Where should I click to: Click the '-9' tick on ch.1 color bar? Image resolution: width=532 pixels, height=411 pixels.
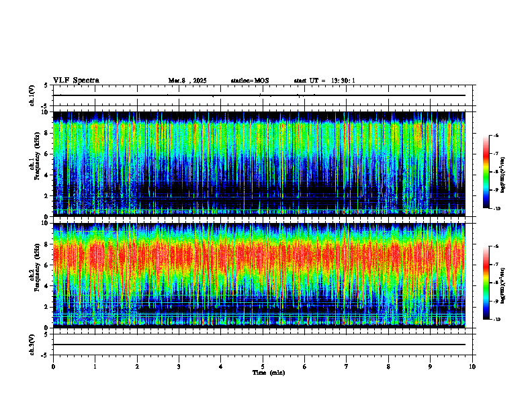pos(496,190)
